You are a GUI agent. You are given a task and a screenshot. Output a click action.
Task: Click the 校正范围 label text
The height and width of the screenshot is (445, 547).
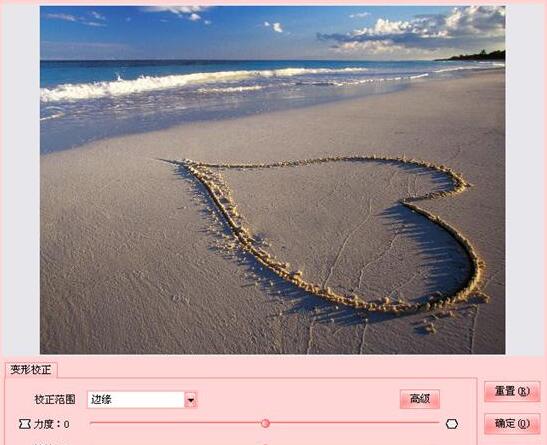pos(55,399)
